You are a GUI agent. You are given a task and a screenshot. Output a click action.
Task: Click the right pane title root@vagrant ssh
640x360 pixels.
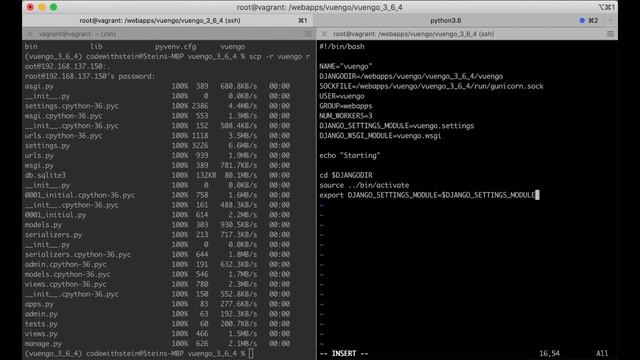coord(413,34)
